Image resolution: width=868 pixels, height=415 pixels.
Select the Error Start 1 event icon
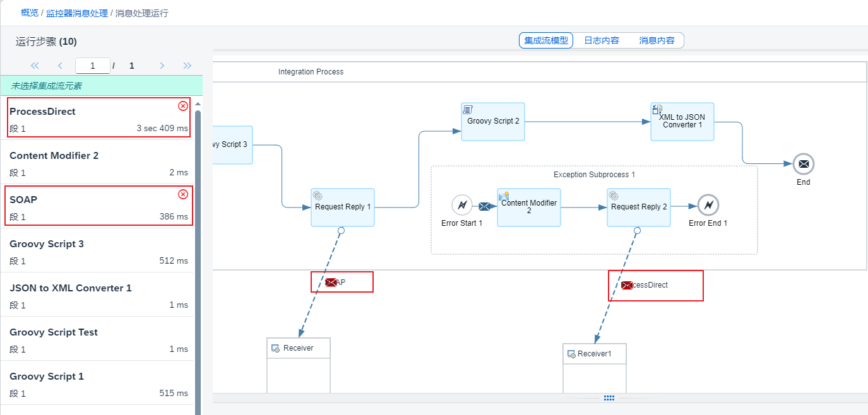coord(462,205)
